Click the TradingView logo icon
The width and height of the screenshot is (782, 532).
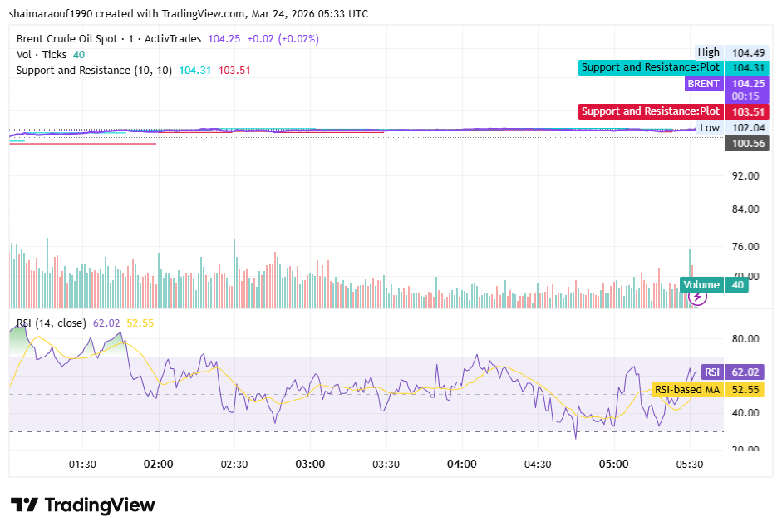pyautogui.click(x=24, y=505)
